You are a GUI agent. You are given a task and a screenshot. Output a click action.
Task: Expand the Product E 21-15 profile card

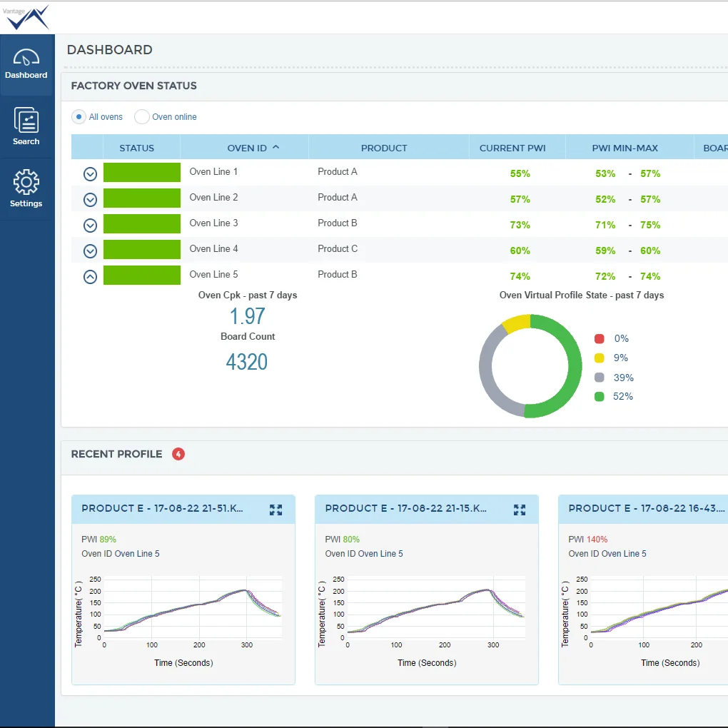tap(520, 510)
